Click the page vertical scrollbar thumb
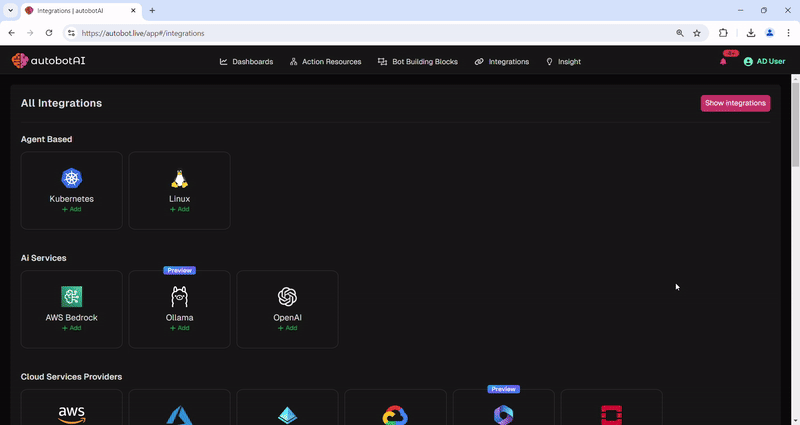 point(795,123)
